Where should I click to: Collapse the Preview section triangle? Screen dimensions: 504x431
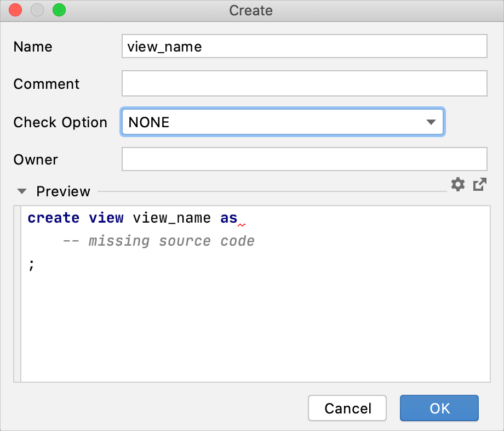[22, 191]
